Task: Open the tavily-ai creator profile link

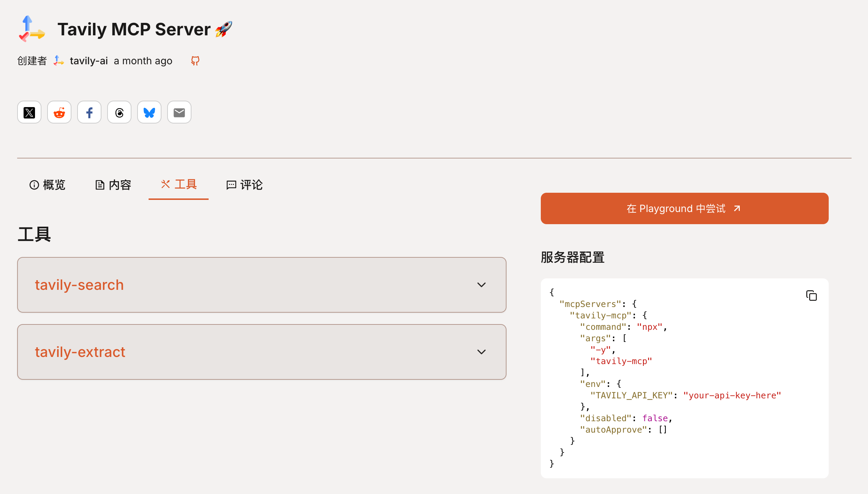Action: point(89,61)
